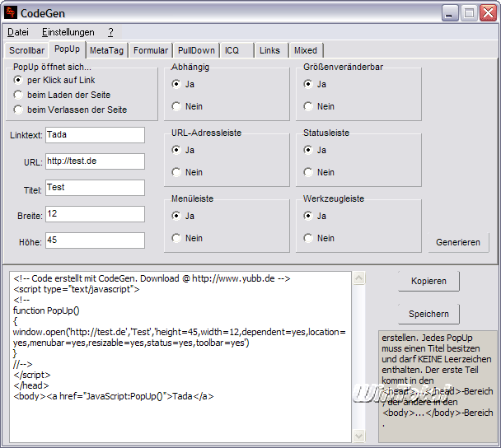Screen dimensions: 501x448
Task: Click inside the generated code text area
Action: click(180, 357)
